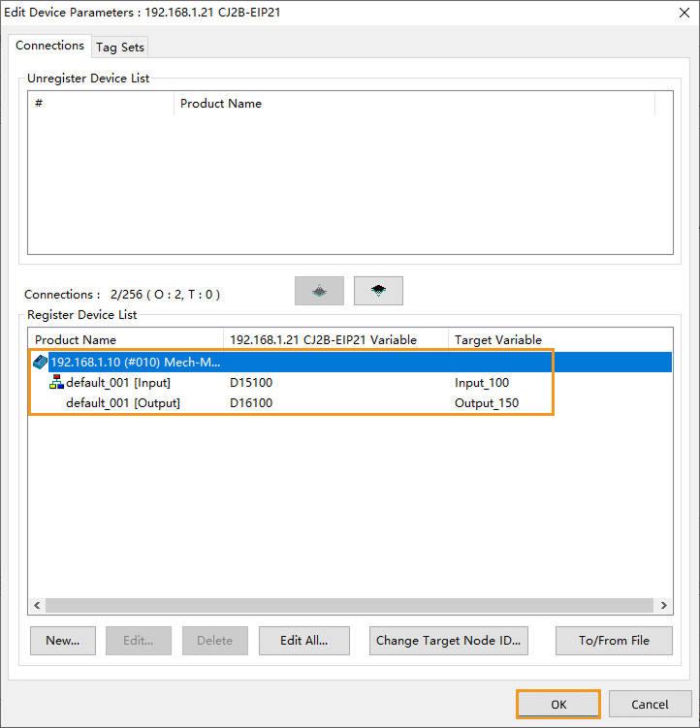This screenshot has height=728, width=700.
Task: Click the Mech-M device icon in register list
Action: point(41,363)
